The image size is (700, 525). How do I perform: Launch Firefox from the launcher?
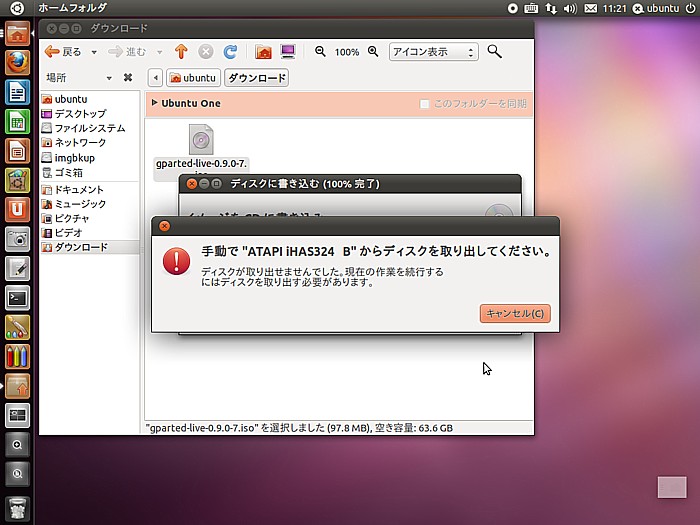point(17,62)
